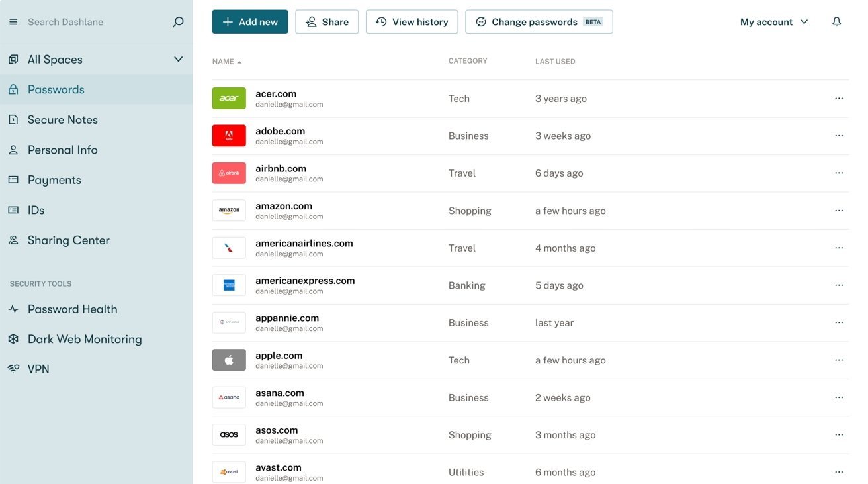Open more options for amazon.com
This screenshot has height=484, width=868.
[x=838, y=211]
